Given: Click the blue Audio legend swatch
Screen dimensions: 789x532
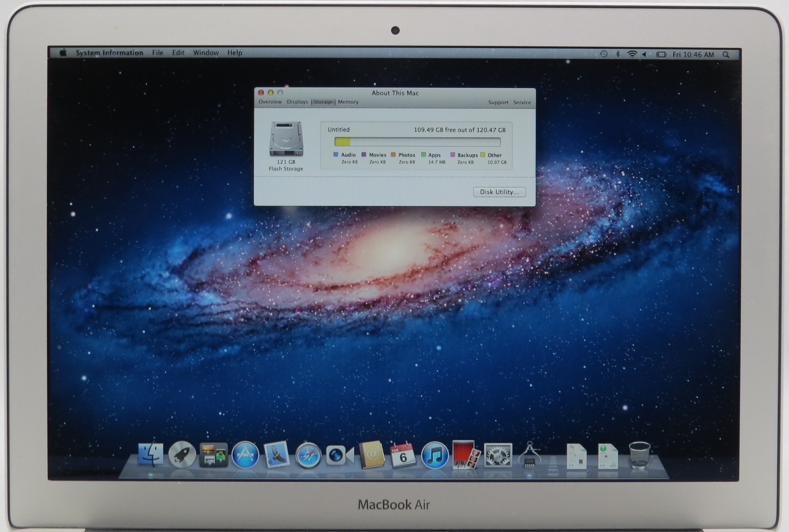Looking at the screenshot, I should pos(336,155).
